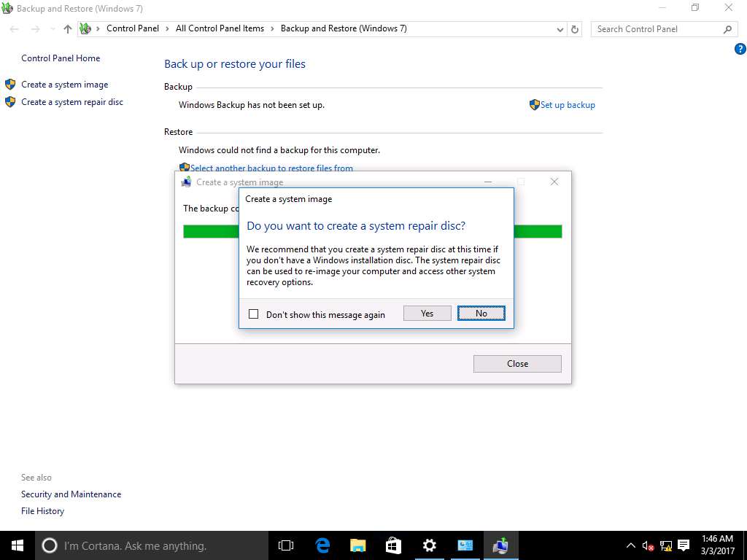747x560 pixels.
Task: Show hidden tray icons chevron
Action: tap(630, 545)
